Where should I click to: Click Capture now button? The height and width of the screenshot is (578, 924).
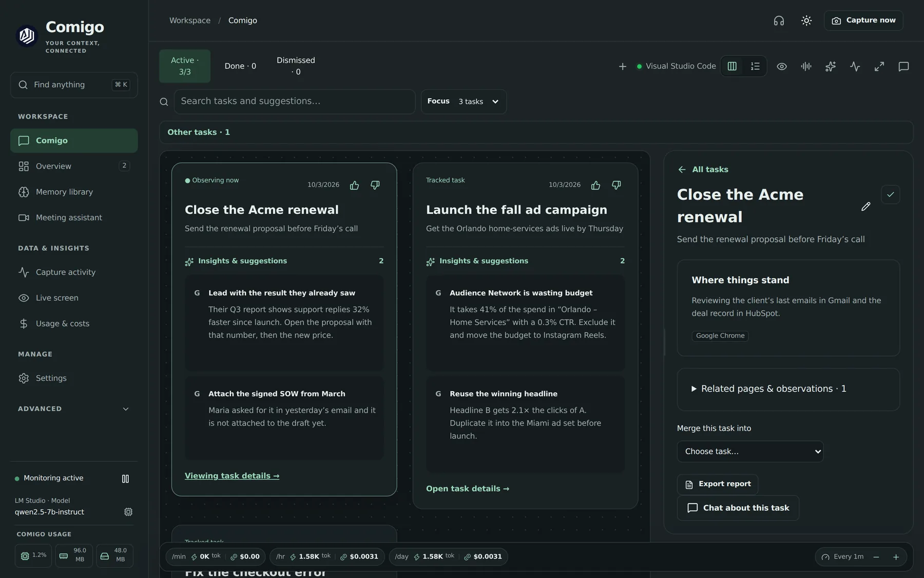coord(863,21)
